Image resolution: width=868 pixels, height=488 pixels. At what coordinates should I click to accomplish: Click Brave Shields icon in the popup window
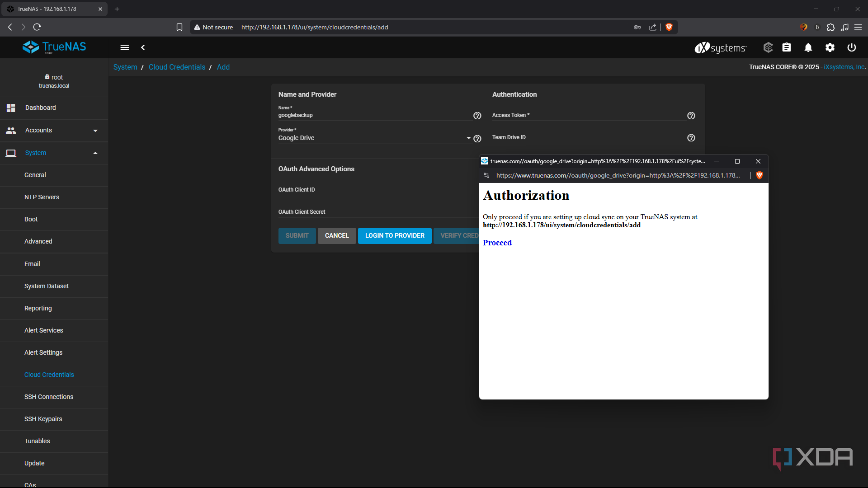(759, 175)
